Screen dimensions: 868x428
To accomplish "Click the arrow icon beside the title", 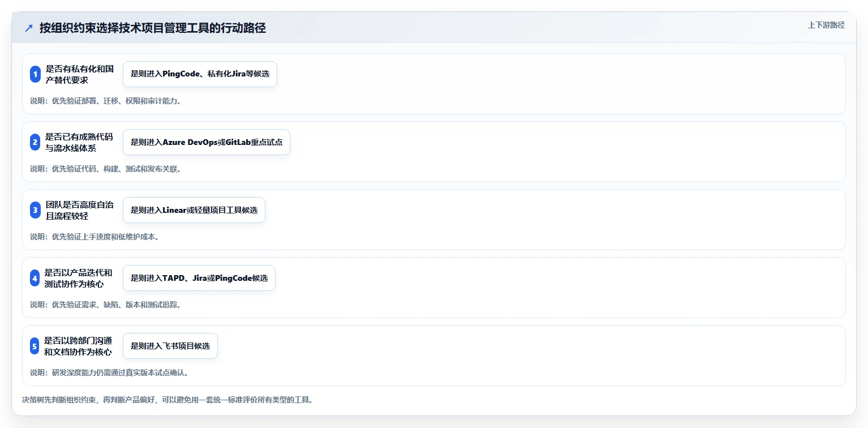I will 29,28.
